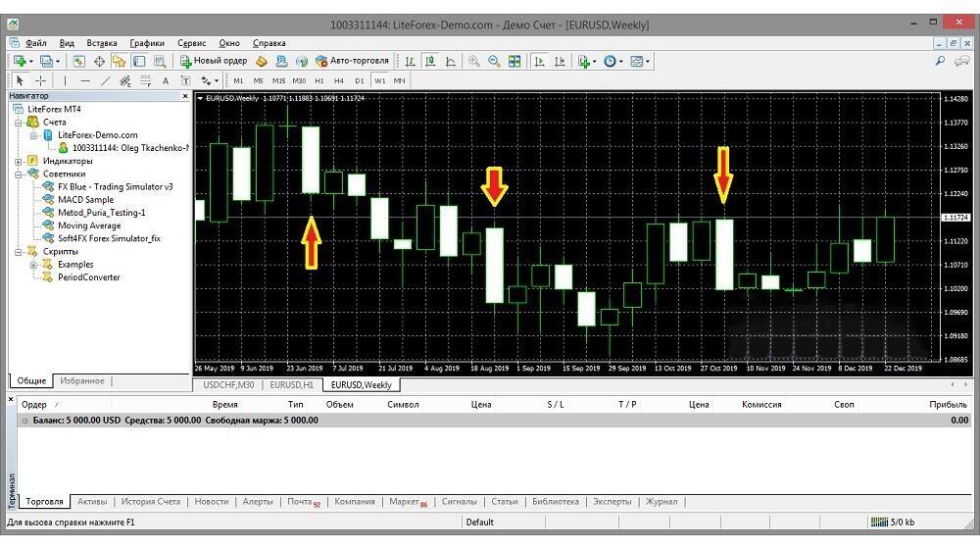The width and height of the screenshot is (980, 549).
Task: Collapse the Советники tree node
Action: [x=20, y=174]
